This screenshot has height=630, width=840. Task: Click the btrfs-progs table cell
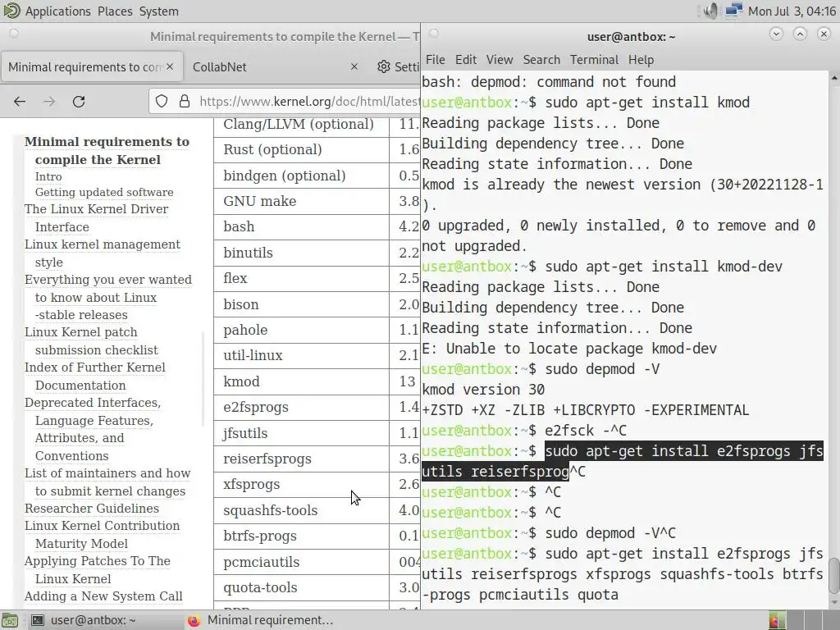(x=301, y=536)
